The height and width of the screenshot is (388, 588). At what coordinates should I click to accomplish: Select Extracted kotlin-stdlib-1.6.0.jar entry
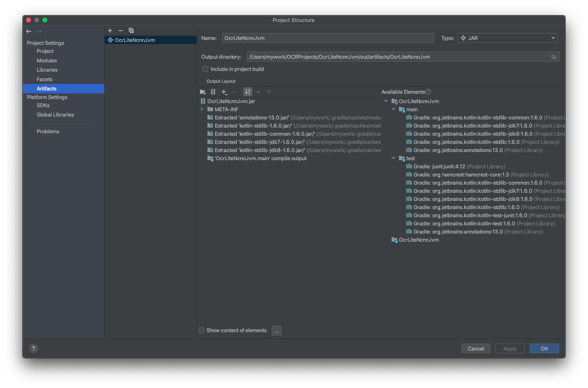pyautogui.click(x=294, y=126)
